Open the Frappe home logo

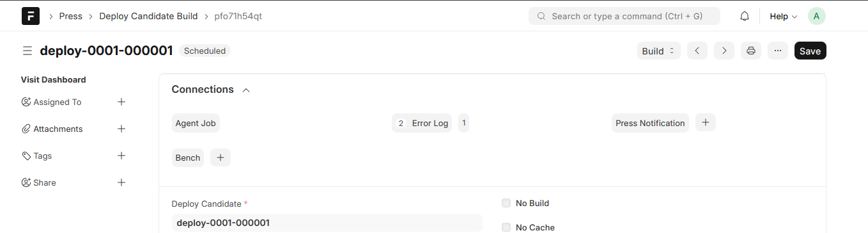tap(31, 16)
